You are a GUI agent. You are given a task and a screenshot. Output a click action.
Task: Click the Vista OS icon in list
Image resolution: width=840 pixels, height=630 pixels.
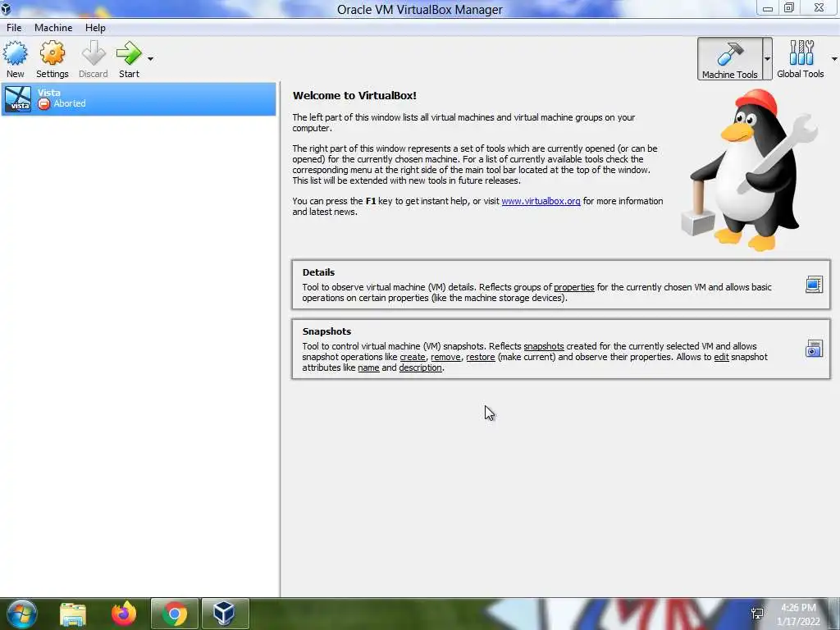pyautogui.click(x=18, y=99)
